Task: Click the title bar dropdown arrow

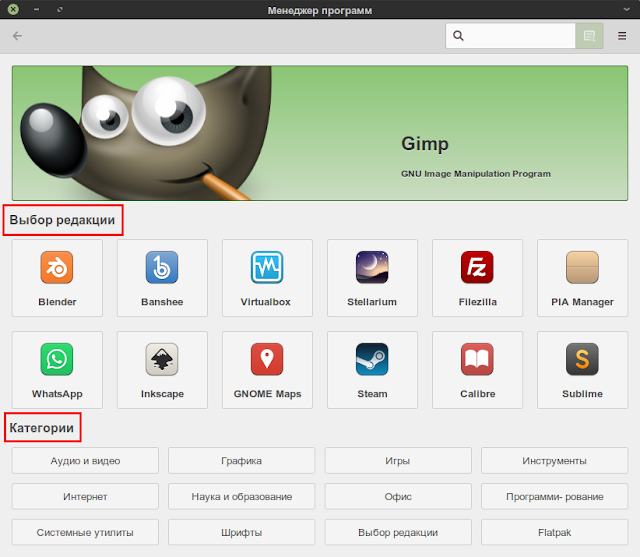Action: tap(627, 9)
